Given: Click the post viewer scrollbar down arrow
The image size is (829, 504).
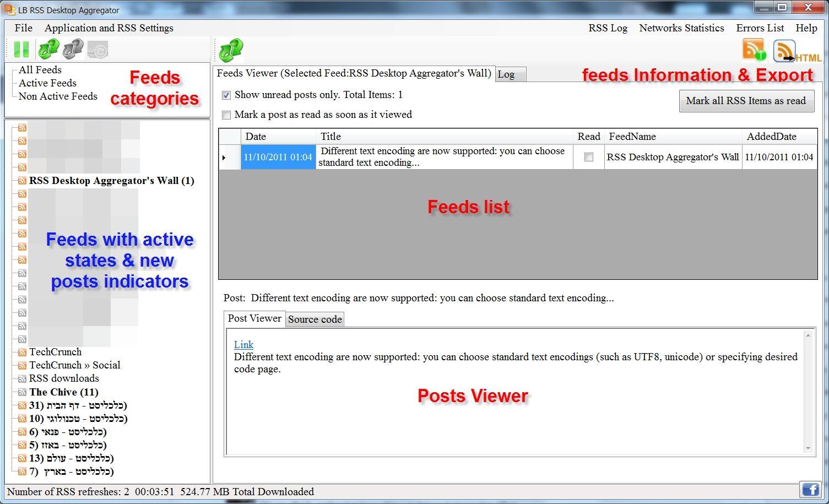Looking at the screenshot, I should point(808,448).
